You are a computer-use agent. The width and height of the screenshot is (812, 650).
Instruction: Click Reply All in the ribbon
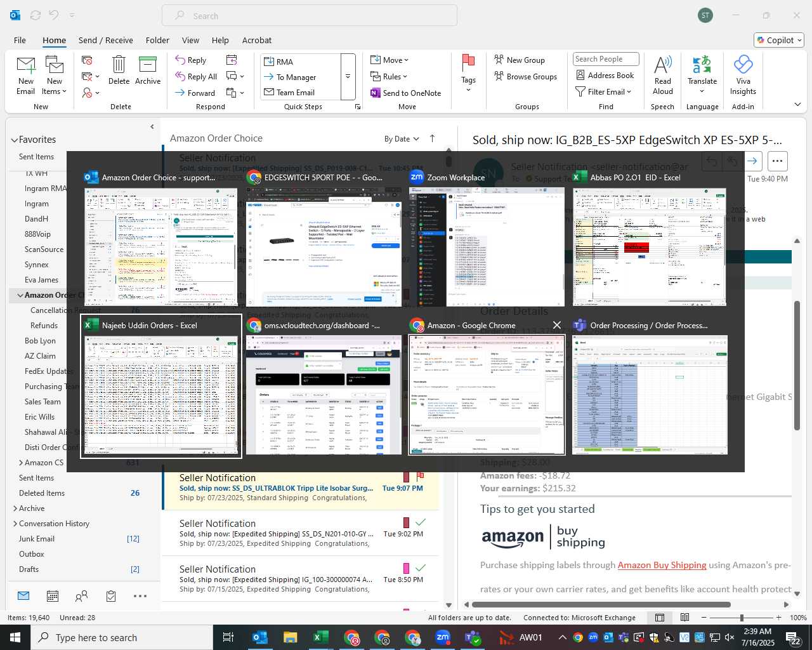click(x=196, y=77)
